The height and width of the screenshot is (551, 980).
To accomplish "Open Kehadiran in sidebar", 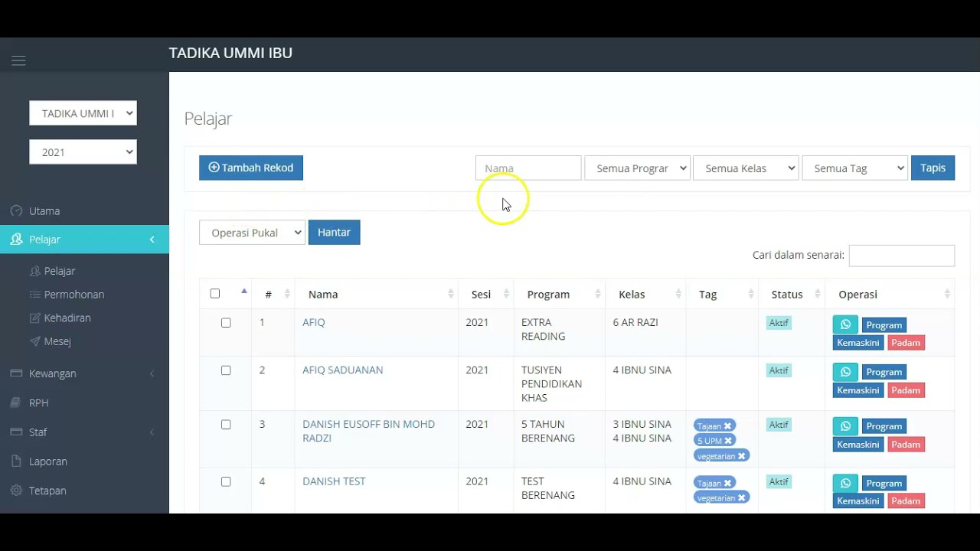I will coord(67,318).
